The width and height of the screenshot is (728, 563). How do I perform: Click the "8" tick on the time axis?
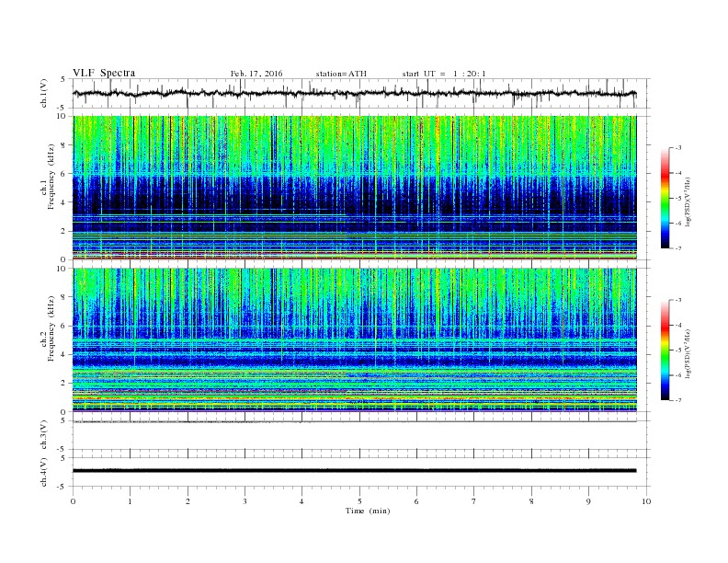pyautogui.click(x=531, y=501)
